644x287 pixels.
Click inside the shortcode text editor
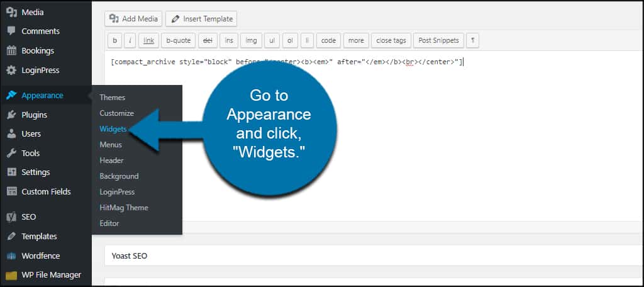374,136
